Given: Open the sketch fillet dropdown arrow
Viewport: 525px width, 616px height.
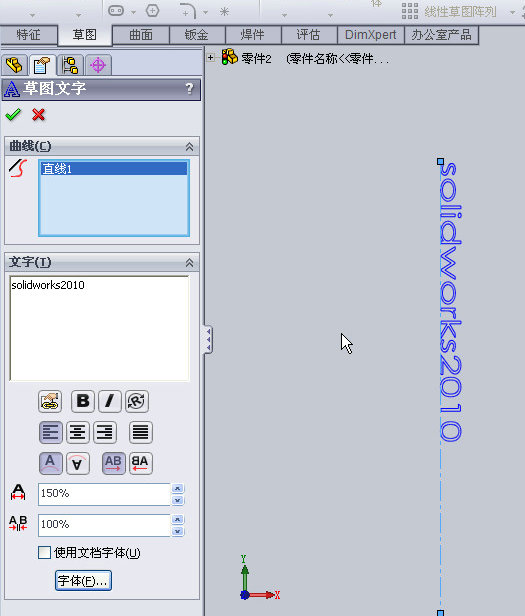Looking at the screenshot, I should point(206,13).
